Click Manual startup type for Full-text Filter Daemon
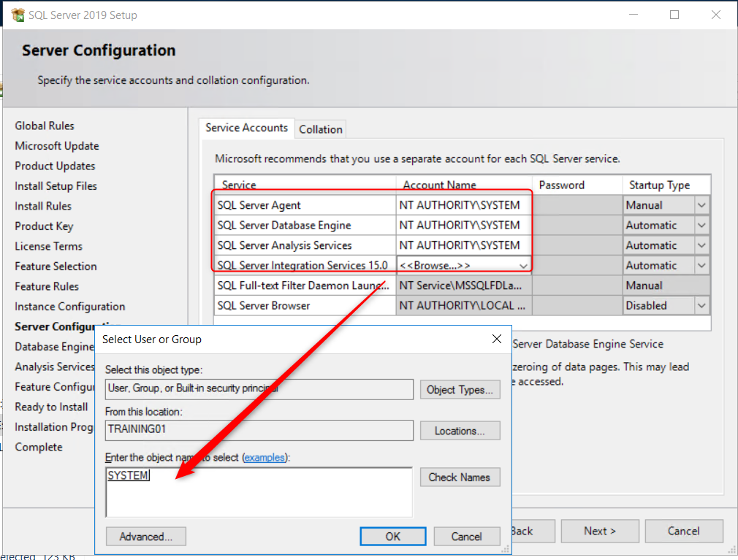The height and width of the screenshot is (560, 738). (x=666, y=285)
